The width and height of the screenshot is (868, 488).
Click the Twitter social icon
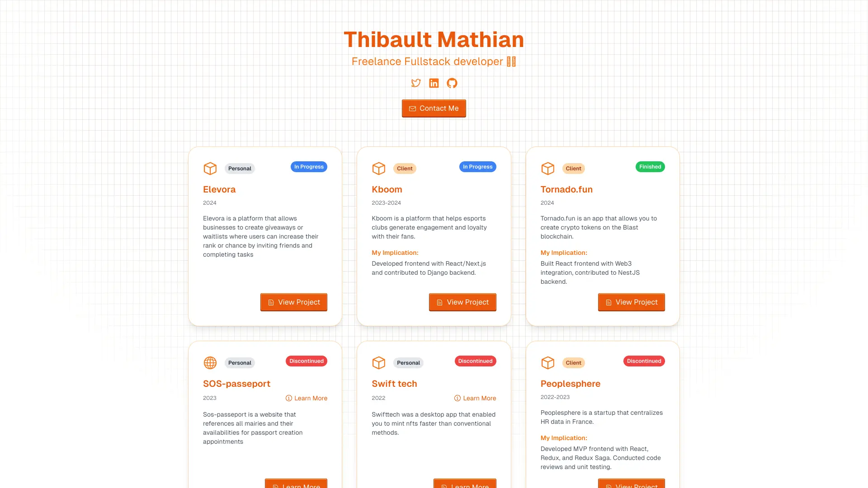[415, 84]
